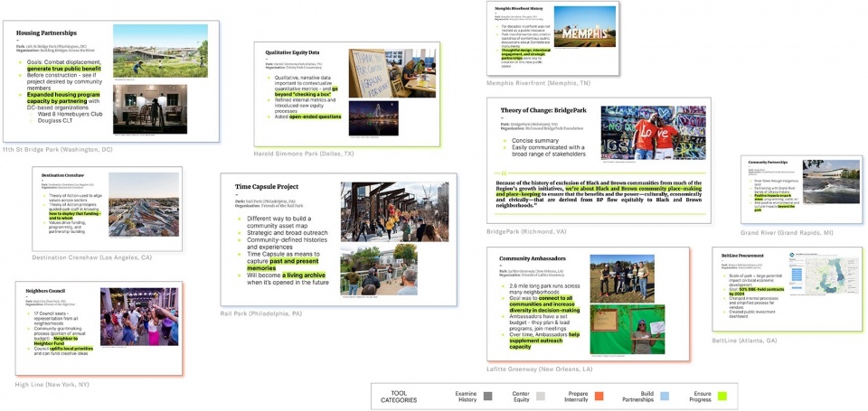The height and width of the screenshot is (411, 868).
Task: Select the "Qualitative Equity Data" slide title
Action: tap(292, 52)
